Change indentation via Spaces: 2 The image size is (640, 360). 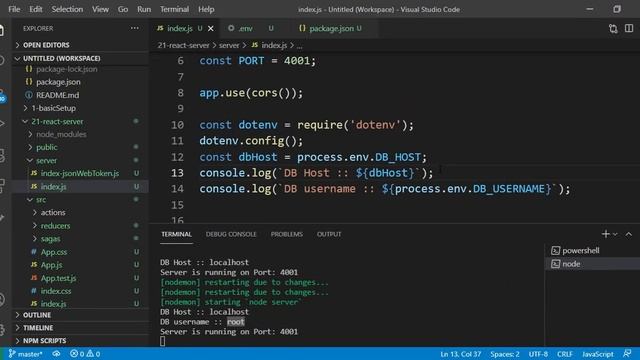504,354
